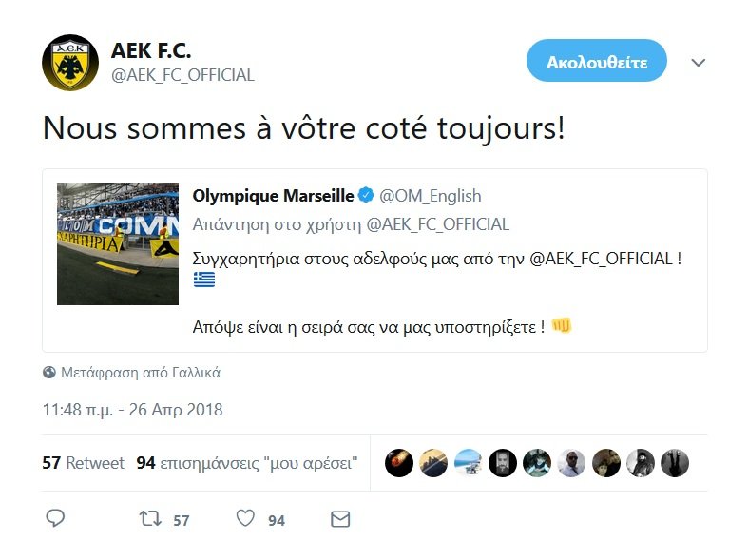
Task: View the 94 likes list
Action: (x=247, y=463)
